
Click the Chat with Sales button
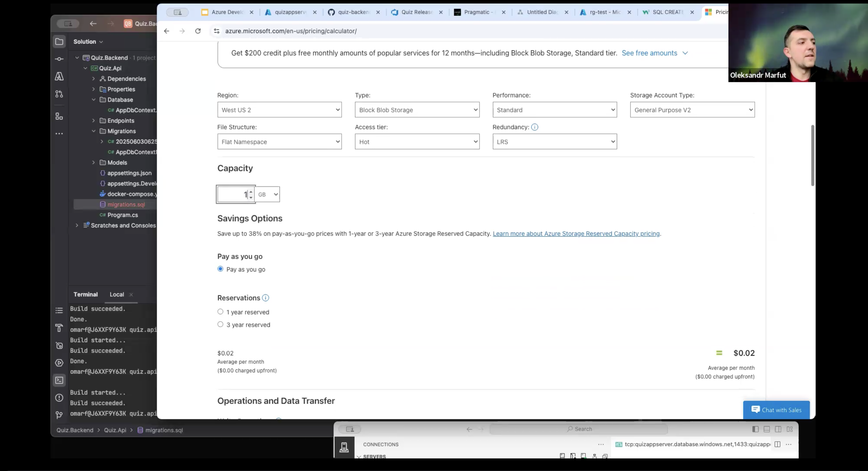[x=776, y=410]
